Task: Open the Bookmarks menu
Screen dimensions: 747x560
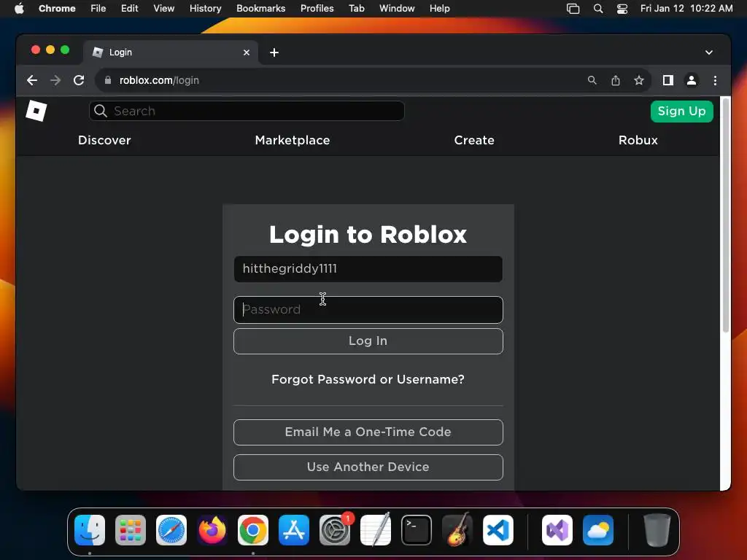Action: pos(260,8)
